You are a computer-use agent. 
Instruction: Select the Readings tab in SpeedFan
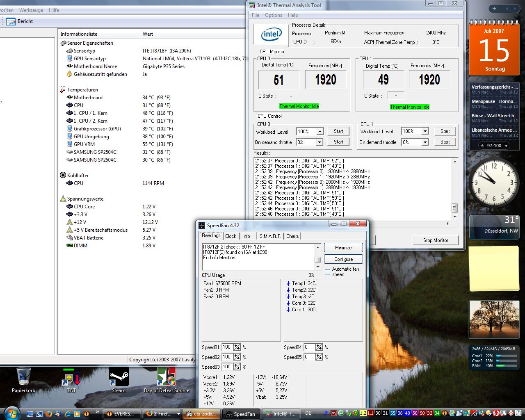211,236
